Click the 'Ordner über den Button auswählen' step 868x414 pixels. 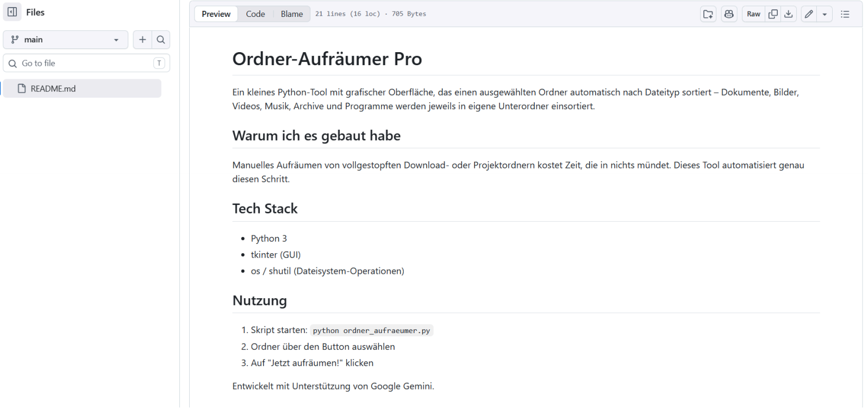(x=323, y=347)
